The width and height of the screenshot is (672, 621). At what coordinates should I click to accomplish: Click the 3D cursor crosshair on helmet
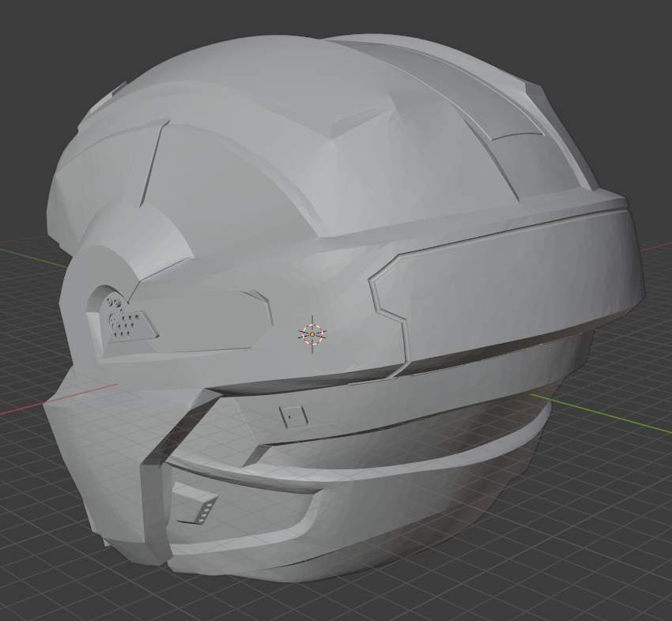tap(312, 334)
